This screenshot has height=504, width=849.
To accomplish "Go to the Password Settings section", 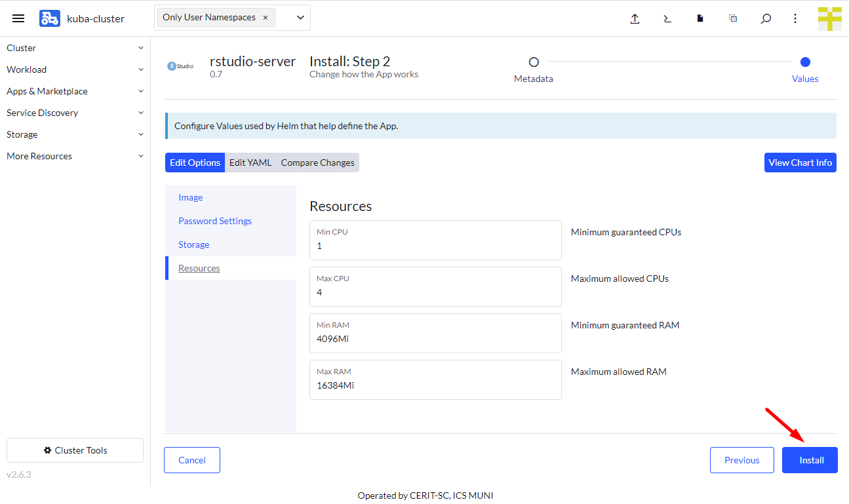I will click(215, 221).
